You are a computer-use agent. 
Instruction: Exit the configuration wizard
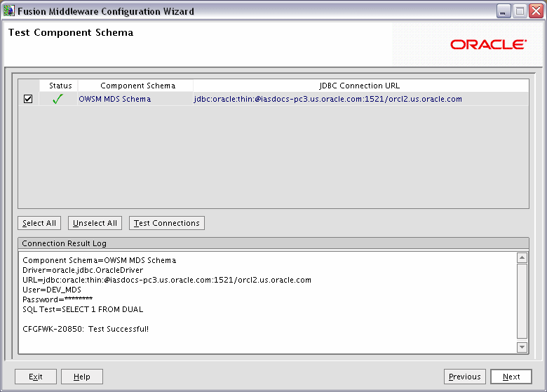pos(36,377)
